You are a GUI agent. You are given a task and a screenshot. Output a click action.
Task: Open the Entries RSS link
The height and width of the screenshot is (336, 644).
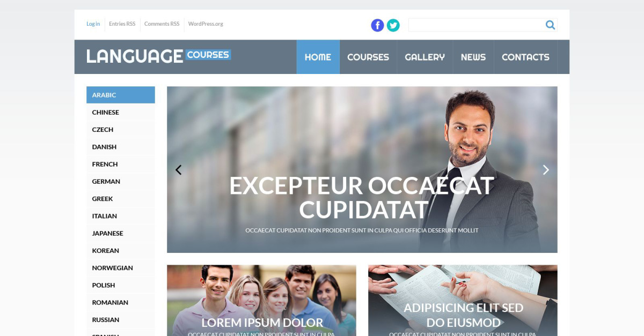pos(122,24)
